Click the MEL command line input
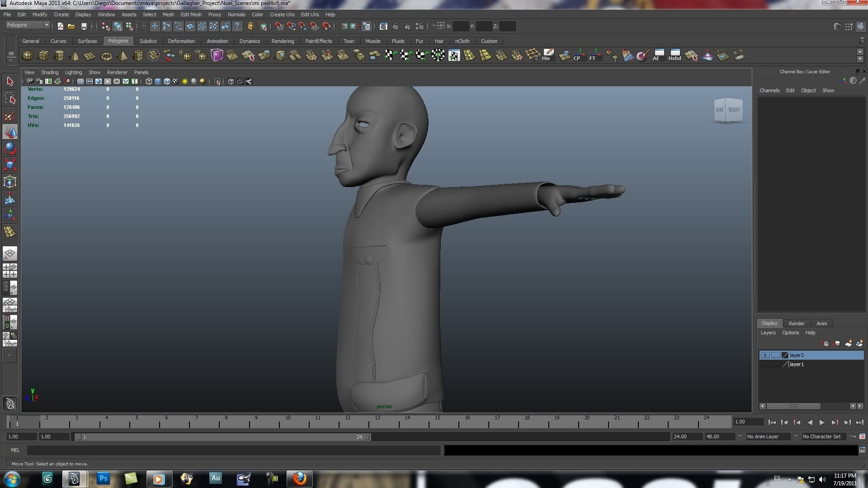Screen dimensions: 868x488 click(x=234, y=450)
